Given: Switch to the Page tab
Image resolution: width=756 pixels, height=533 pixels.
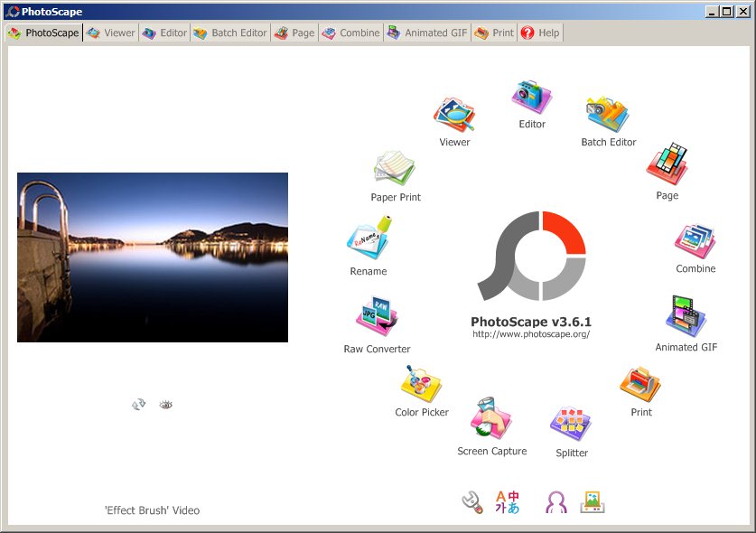Looking at the screenshot, I should pos(294,33).
